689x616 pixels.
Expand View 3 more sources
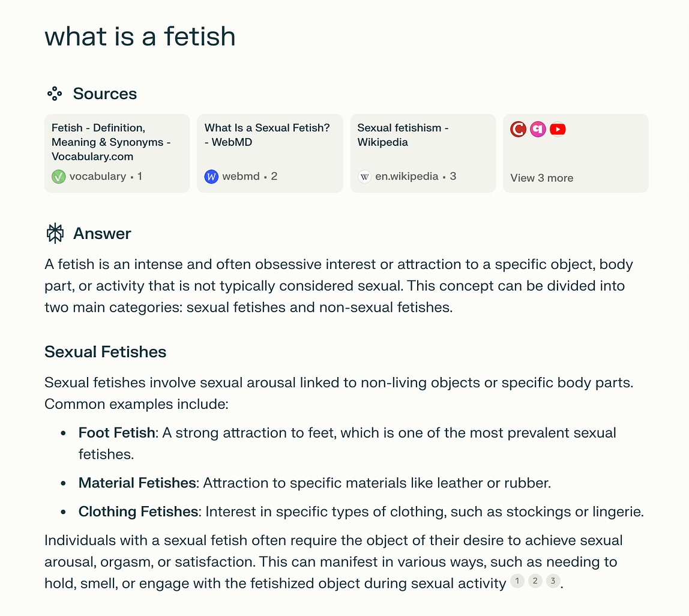pos(541,178)
